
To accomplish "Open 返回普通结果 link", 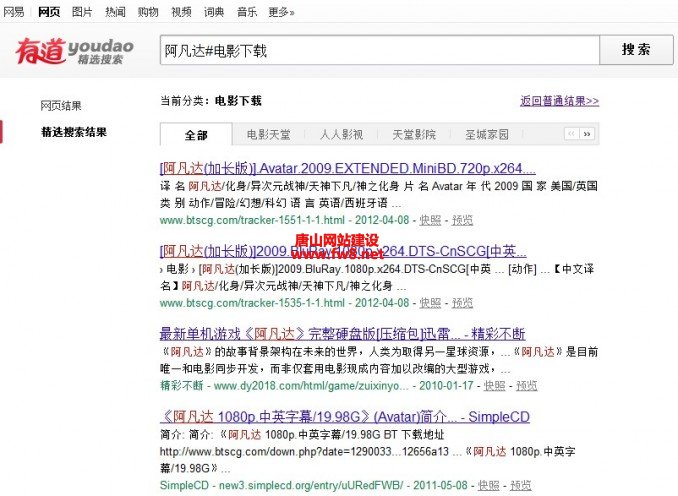I will [x=560, y=101].
